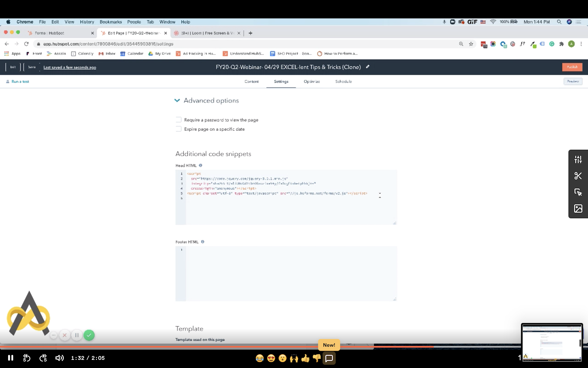Open new browser tab plus button
This screenshot has height=368, width=588.
coord(251,33)
